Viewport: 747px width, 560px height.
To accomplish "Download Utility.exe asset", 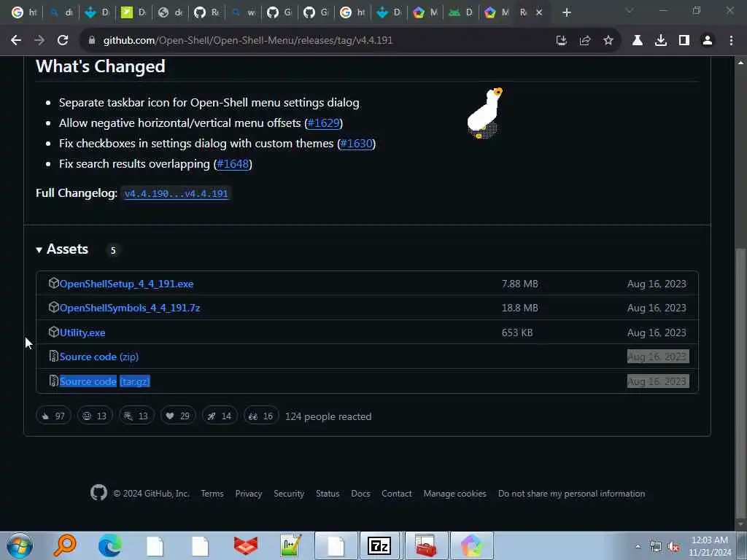I will (x=82, y=332).
